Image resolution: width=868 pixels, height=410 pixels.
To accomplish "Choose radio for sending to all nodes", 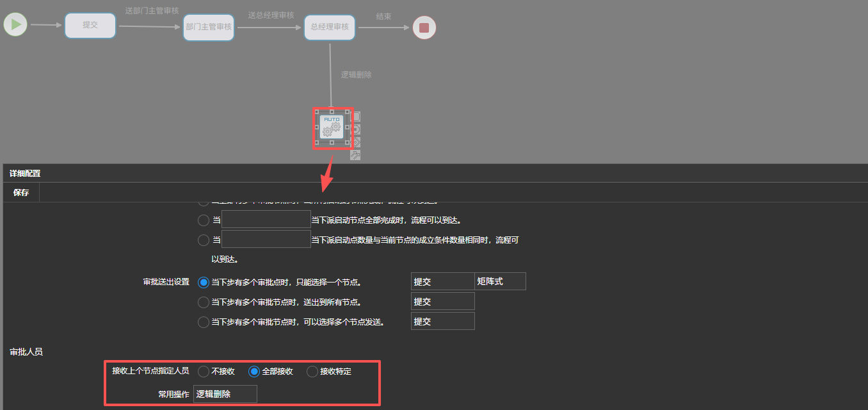I will pos(204,302).
